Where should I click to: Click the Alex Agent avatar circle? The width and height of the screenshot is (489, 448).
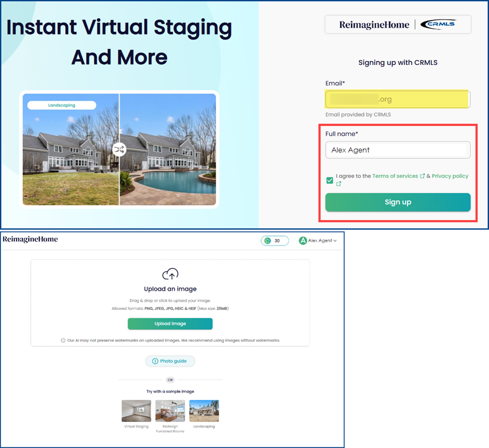(303, 241)
